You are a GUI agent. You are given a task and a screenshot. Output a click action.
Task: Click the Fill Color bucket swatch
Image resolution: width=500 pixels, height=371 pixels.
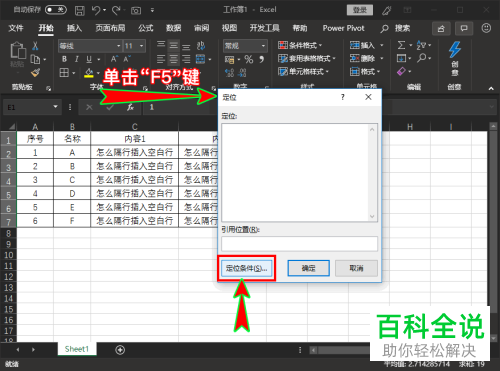(x=89, y=73)
